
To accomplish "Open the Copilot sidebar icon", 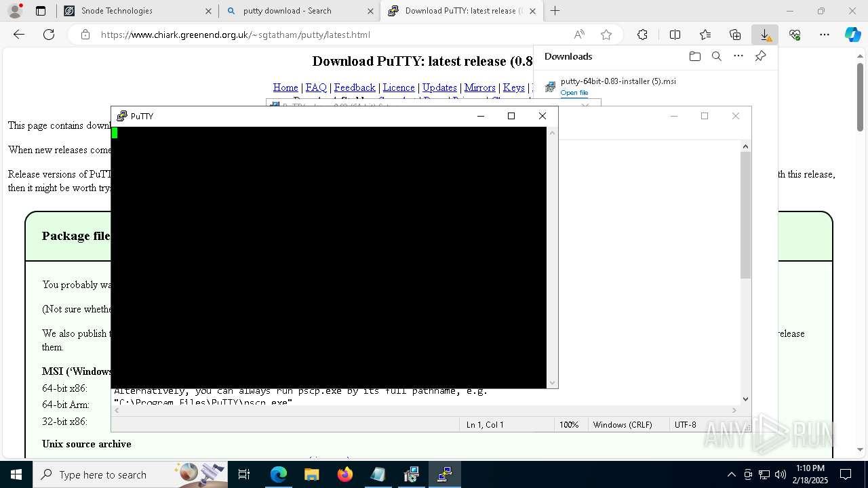I will [853, 35].
